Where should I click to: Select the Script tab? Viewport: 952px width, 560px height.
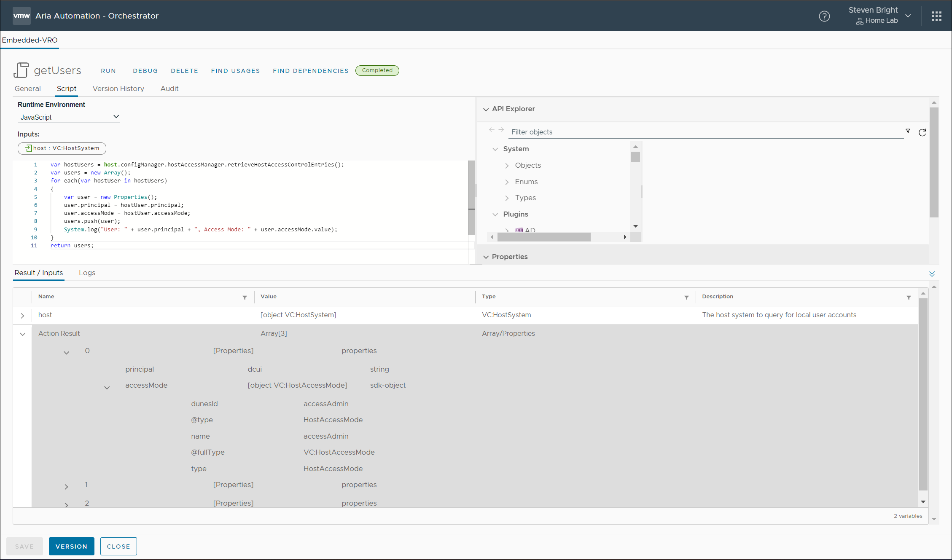[67, 88]
